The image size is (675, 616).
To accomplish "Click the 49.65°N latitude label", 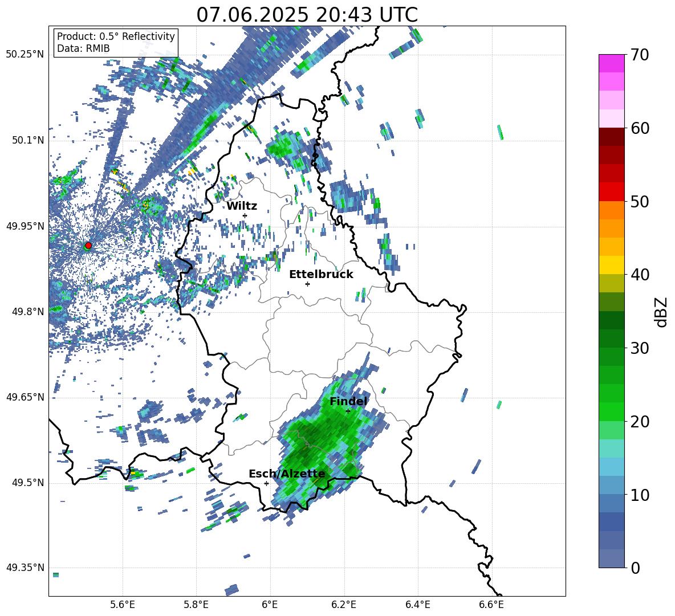I will click(25, 397).
